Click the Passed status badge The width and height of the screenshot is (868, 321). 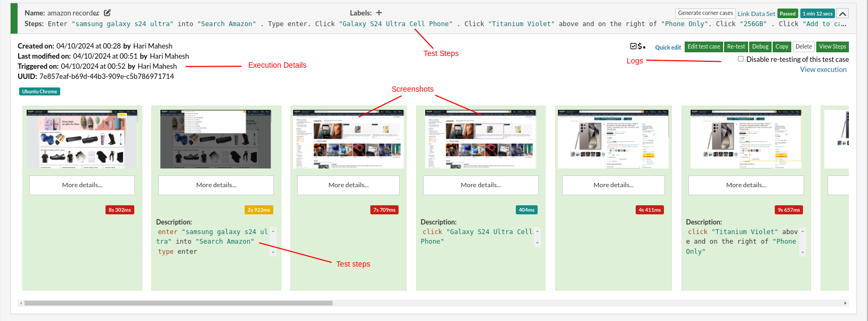point(787,14)
